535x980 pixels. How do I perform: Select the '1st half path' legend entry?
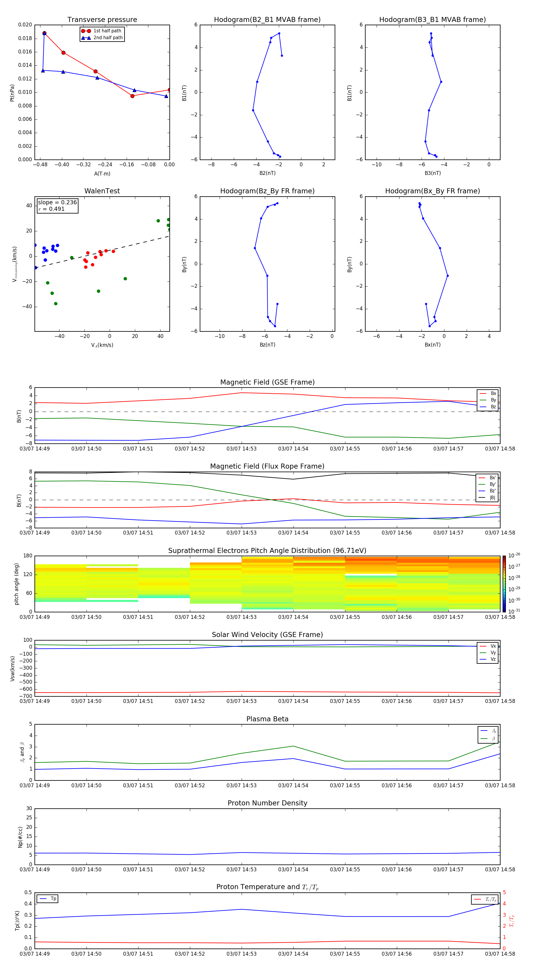pos(102,31)
